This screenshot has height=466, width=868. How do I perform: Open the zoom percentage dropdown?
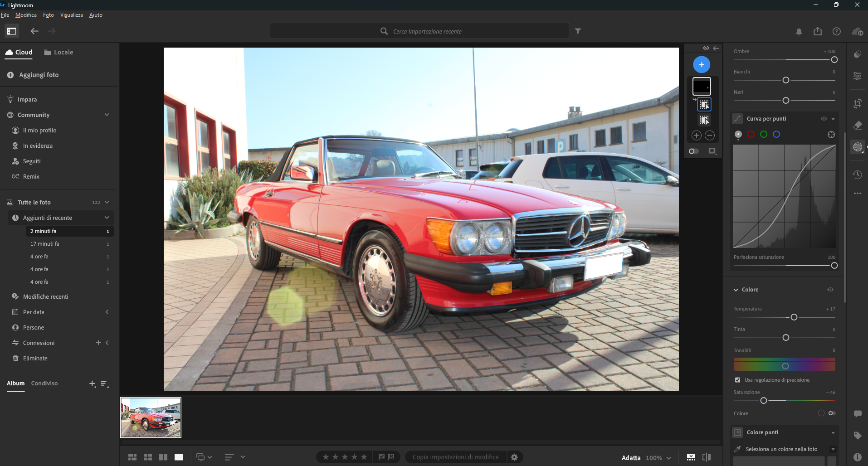[x=658, y=458]
